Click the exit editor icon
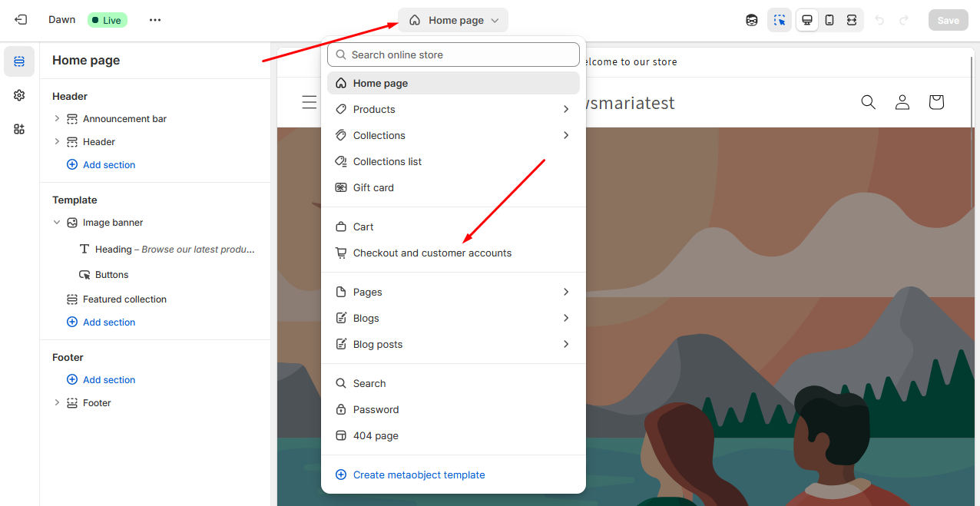Viewport: 980px width, 506px height. [x=21, y=20]
